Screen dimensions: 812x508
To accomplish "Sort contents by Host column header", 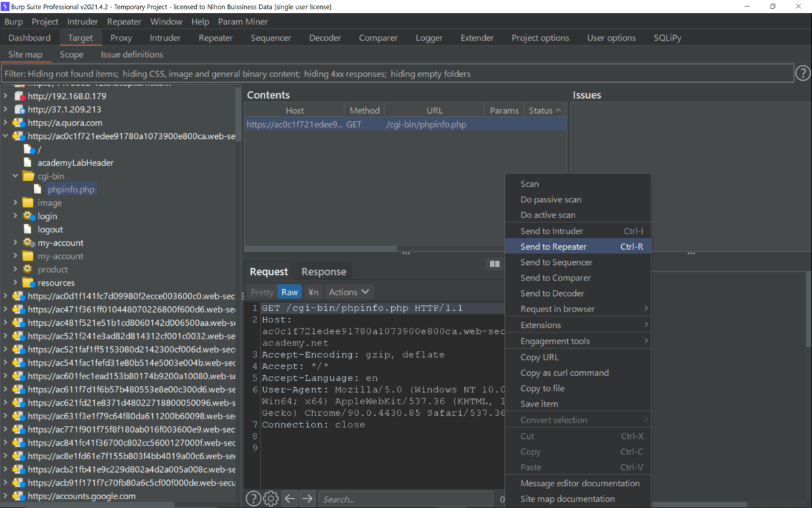I will (294, 110).
